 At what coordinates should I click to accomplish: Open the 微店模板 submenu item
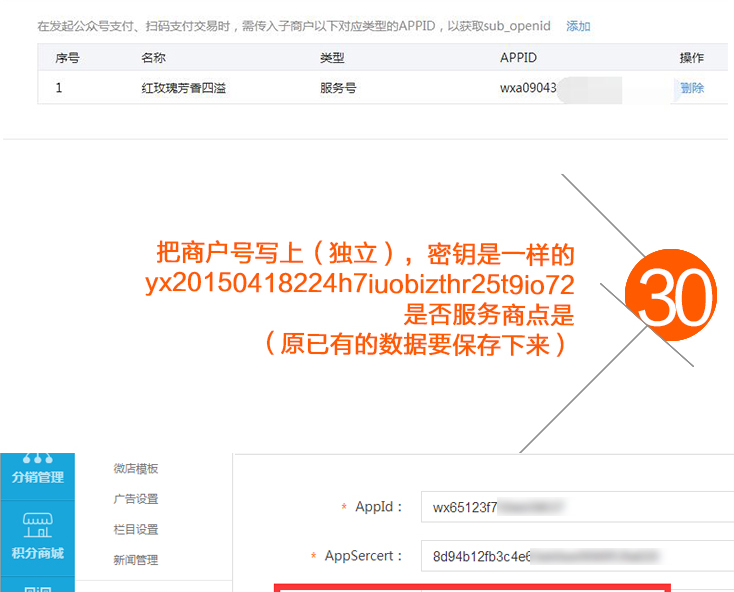pos(136,468)
